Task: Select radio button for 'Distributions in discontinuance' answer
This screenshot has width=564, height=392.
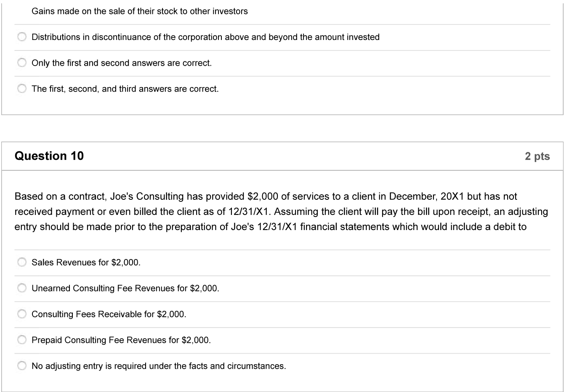Action: [x=22, y=37]
